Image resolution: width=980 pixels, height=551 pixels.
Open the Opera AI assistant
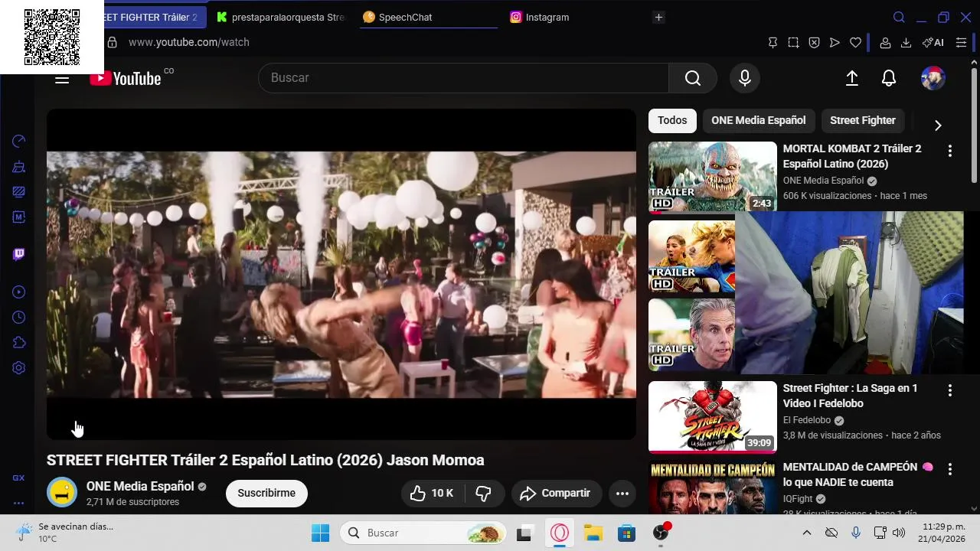(x=933, y=43)
